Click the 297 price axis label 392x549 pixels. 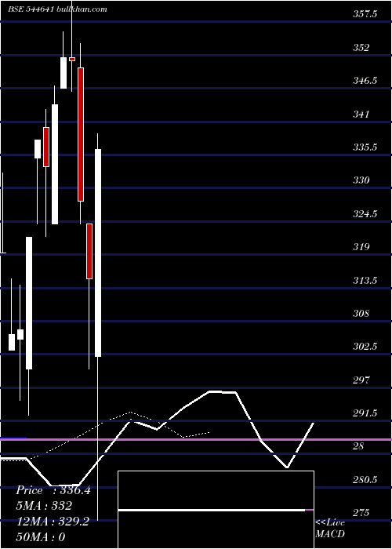tap(361, 380)
